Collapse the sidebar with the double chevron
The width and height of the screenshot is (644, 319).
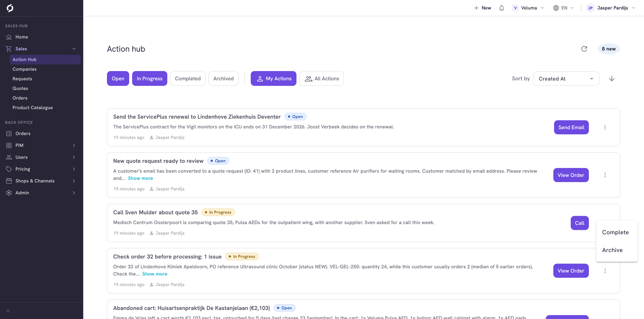(8, 311)
